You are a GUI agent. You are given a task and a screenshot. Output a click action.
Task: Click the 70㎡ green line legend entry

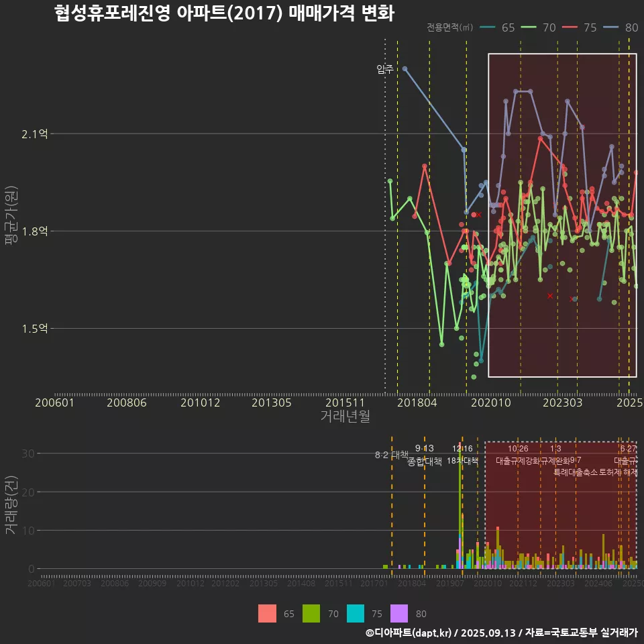pos(538,28)
